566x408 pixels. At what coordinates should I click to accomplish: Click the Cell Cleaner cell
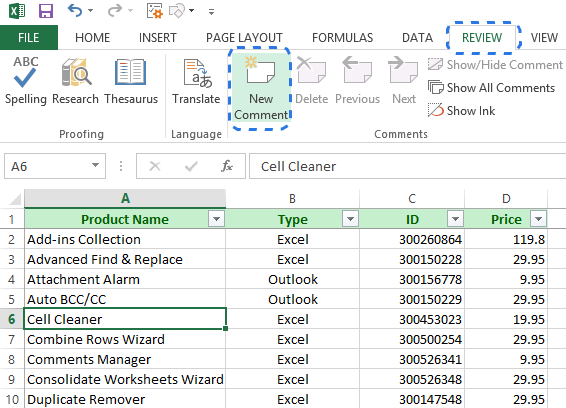(x=125, y=319)
